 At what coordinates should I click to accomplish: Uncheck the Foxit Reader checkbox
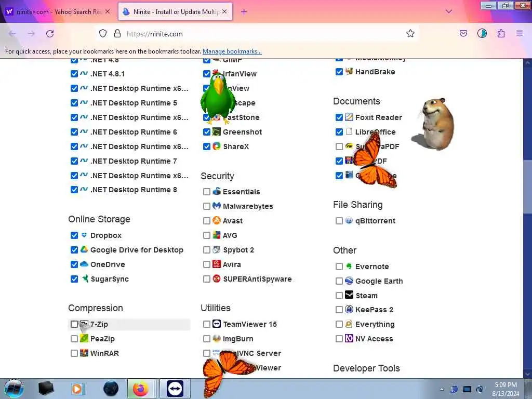coord(339,117)
